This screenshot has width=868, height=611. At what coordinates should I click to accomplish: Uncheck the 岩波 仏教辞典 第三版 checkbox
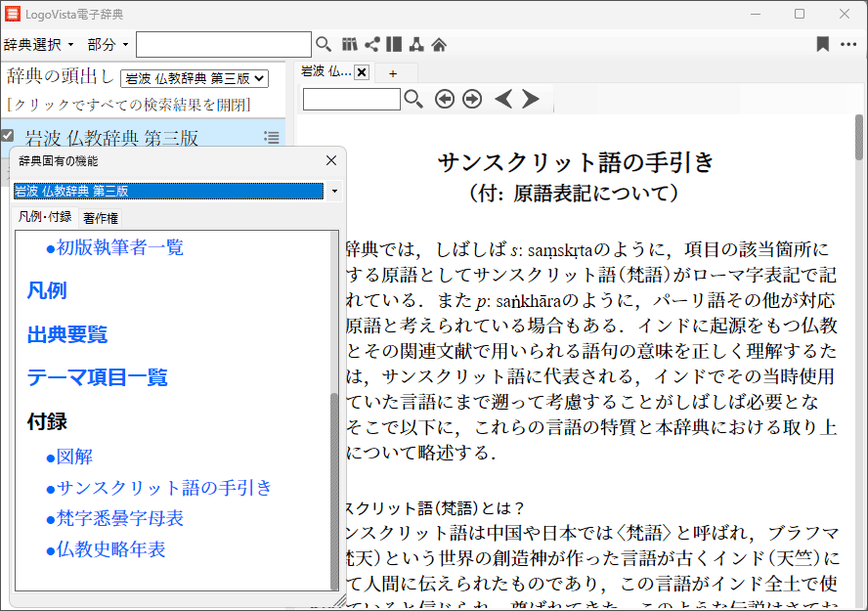[8, 136]
